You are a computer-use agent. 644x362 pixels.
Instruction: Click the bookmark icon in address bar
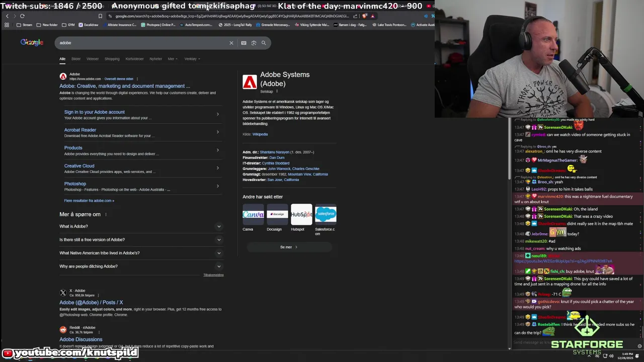pos(100,16)
